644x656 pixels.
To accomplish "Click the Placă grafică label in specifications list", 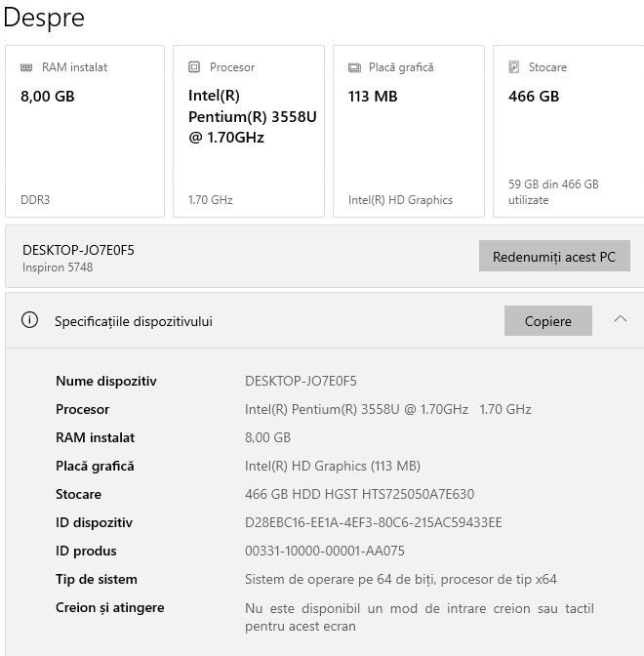I will (x=95, y=466).
